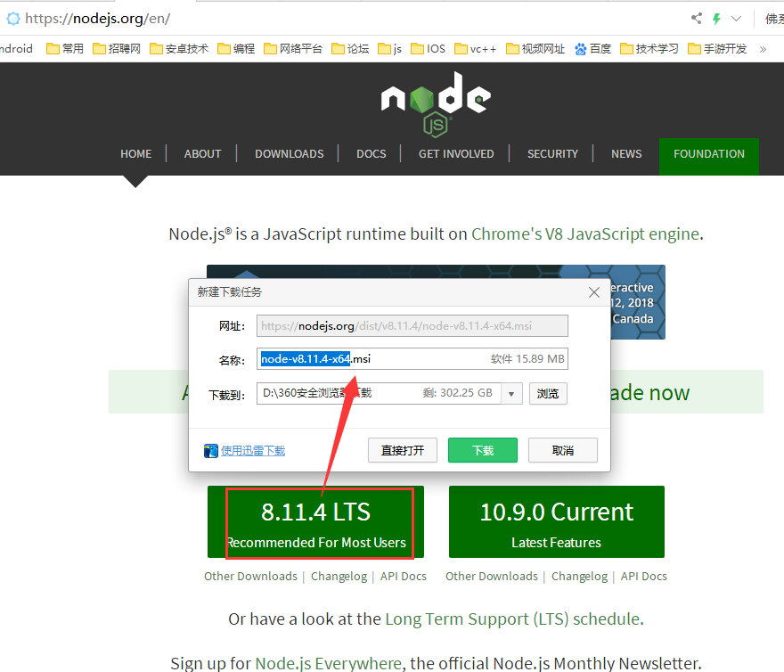Open the 技术学习 bookmarks folder
Image resolution: width=784 pixels, height=672 pixels.
coord(649,48)
